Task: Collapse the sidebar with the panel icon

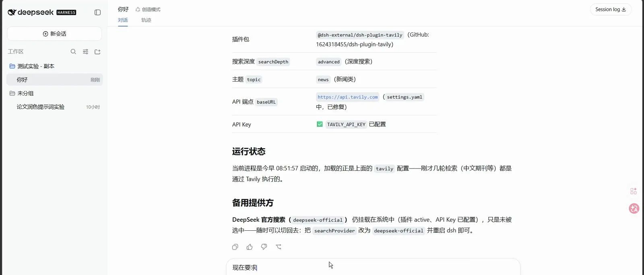Action: pos(97,12)
